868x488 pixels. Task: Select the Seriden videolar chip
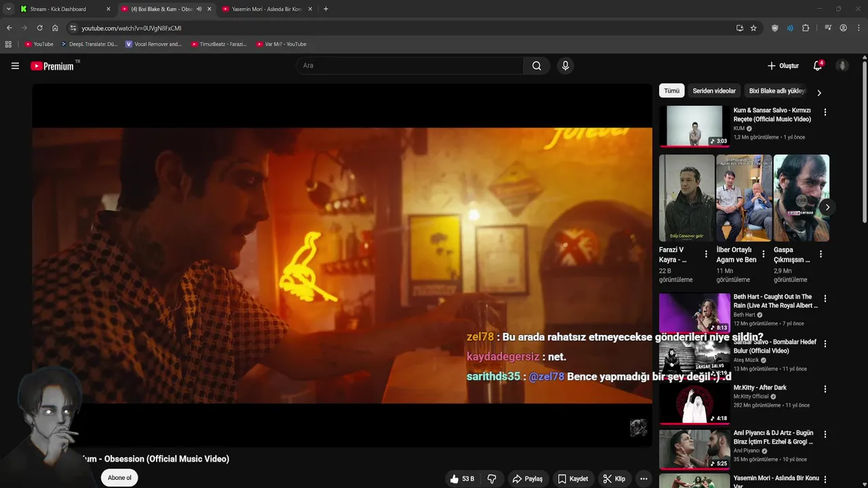coord(714,91)
